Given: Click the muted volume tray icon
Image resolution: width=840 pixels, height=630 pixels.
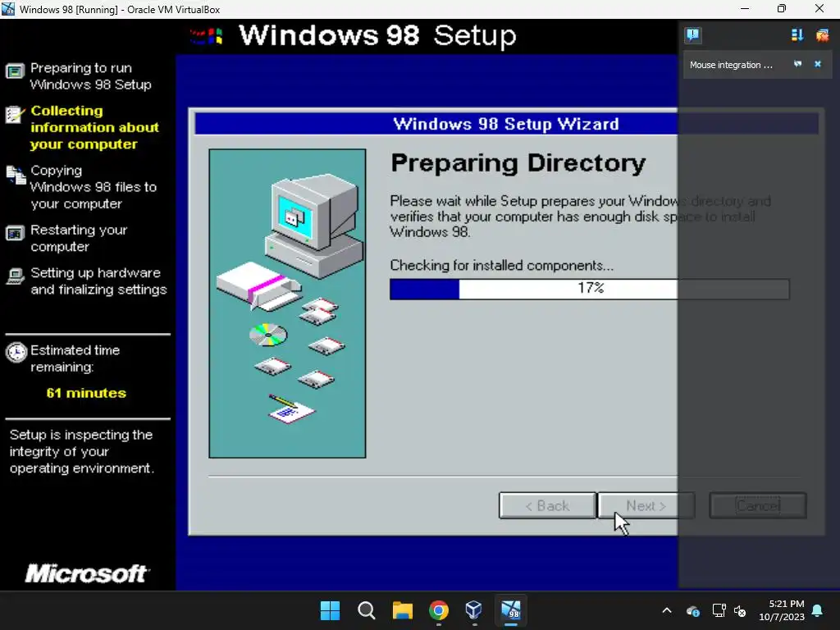Looking at the screenshot, I should (x=741, y=610).
